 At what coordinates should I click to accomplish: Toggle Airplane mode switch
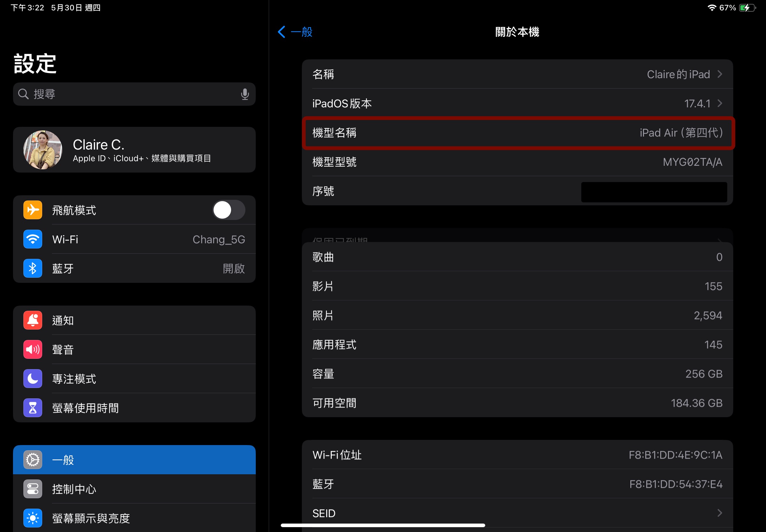coord(227,210)
